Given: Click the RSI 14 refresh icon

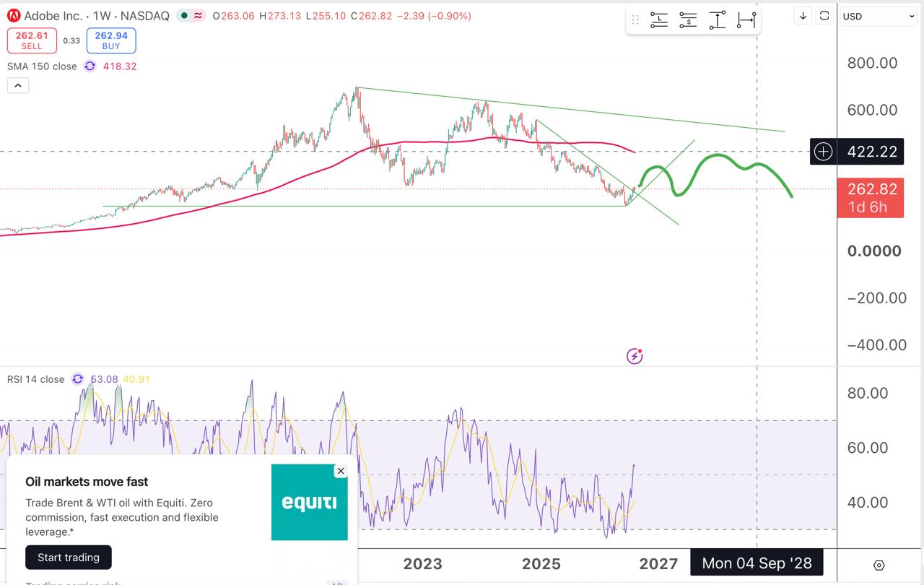Looking at the screenshot, I should click(x=77, y=379).
